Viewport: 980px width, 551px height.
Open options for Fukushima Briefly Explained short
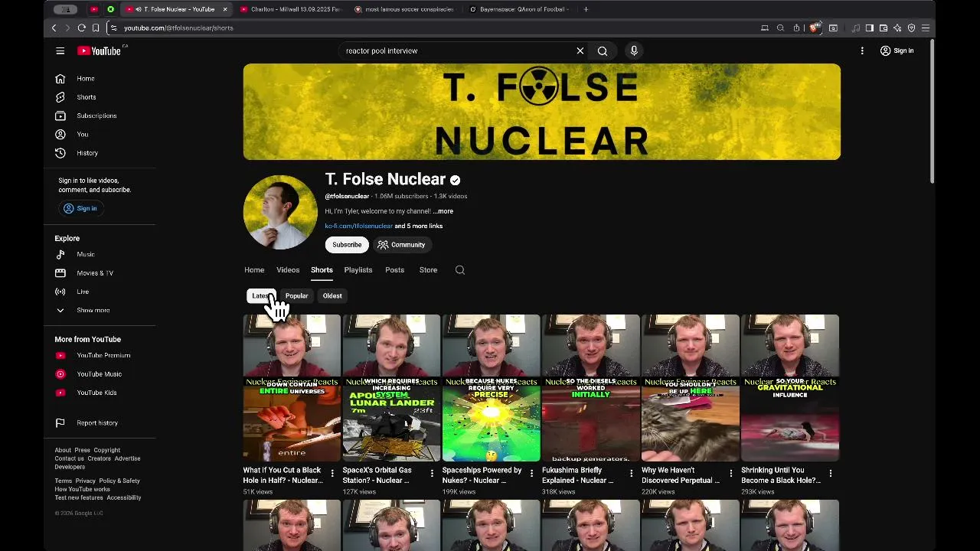point(631,474)
